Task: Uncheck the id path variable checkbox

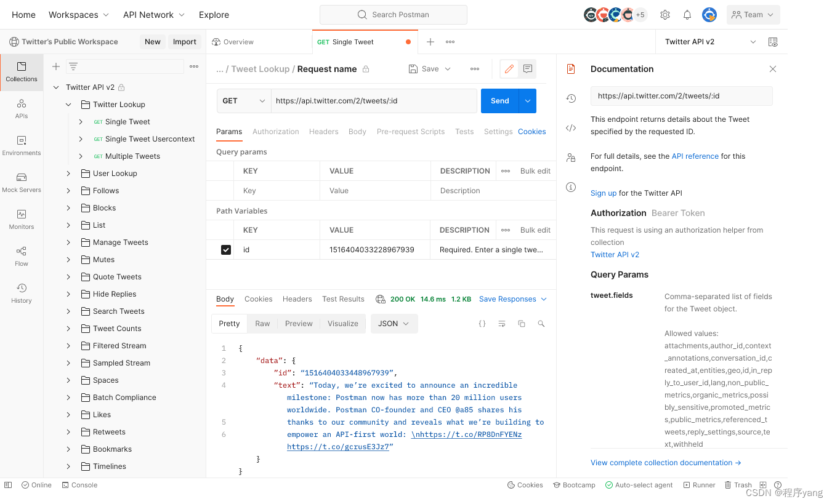Action: pos(226,250)
